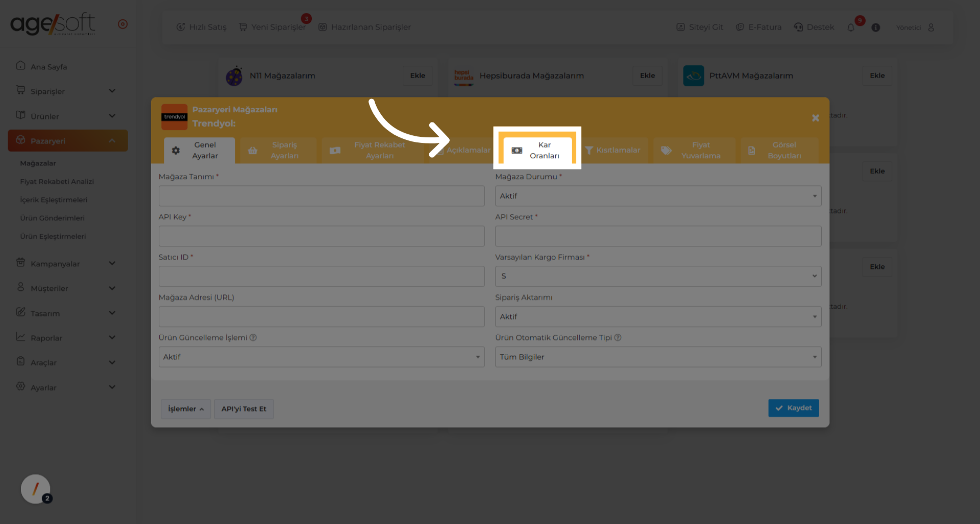Click red target icon beside agesoft logo
980x524 pixels.
[x=122, y=24]
